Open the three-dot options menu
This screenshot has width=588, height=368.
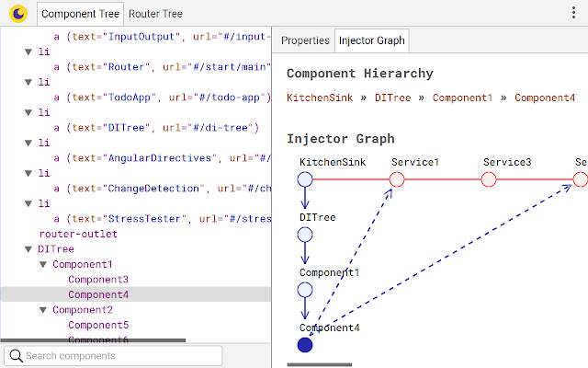pyautogui.click(x=573, y=12)
